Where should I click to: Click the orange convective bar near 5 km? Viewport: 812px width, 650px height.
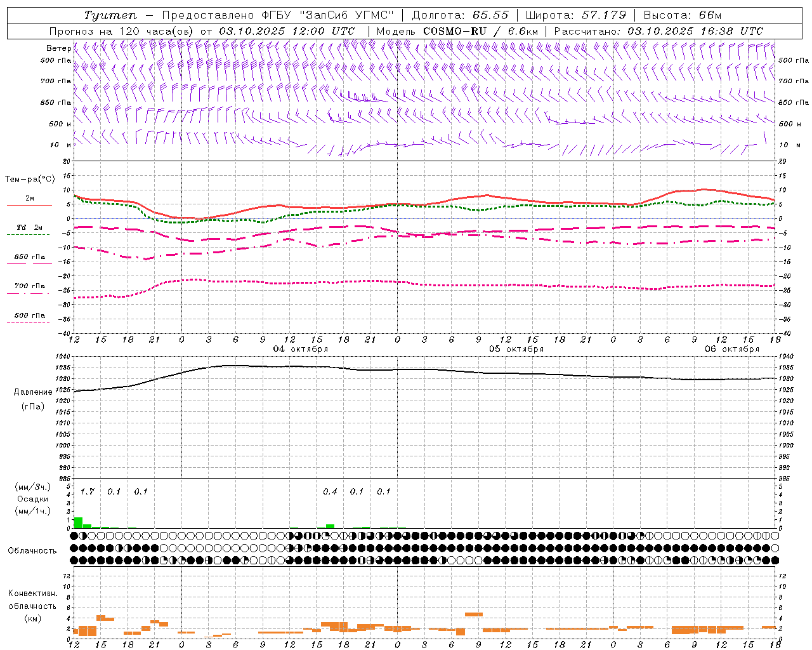[x=474, y=614]
